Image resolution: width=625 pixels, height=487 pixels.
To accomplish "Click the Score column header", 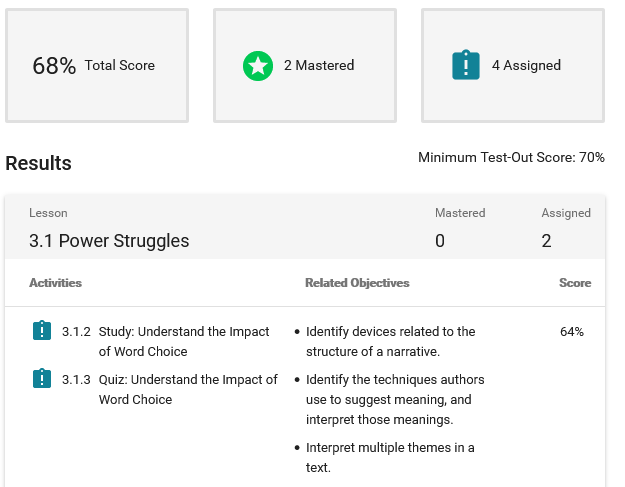I will tap(575, 283).
